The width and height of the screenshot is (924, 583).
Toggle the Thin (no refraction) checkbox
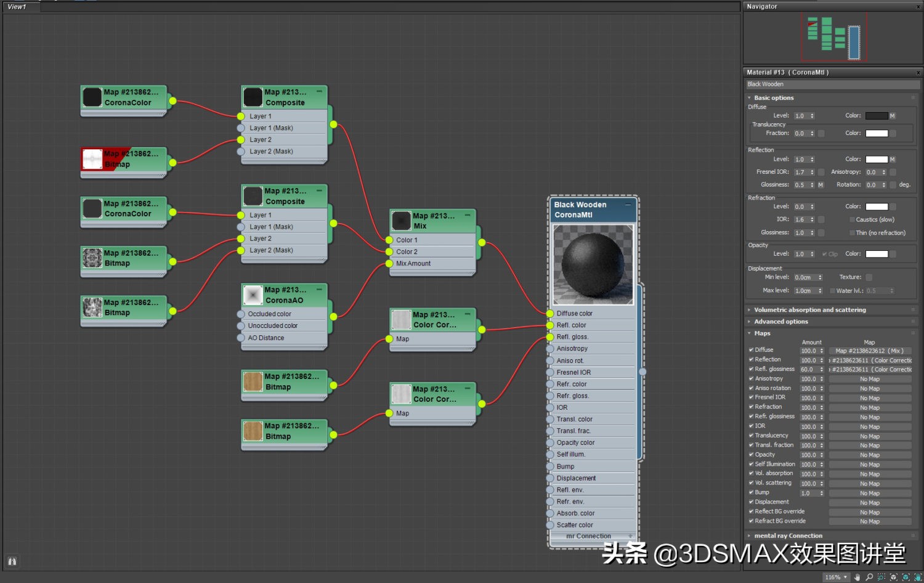tap(852, 233)
